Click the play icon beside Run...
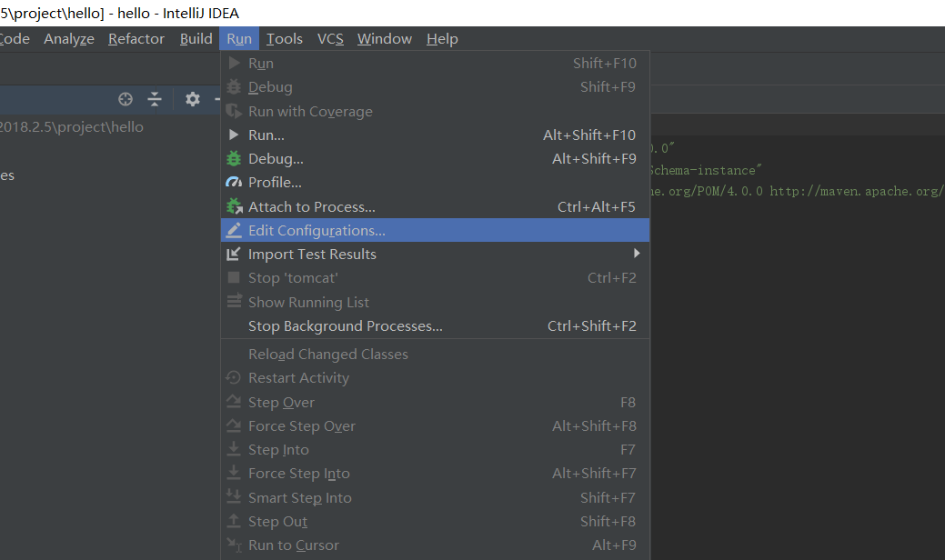The height and width of the screenshot is (560, 945). [x=234, y=135]
